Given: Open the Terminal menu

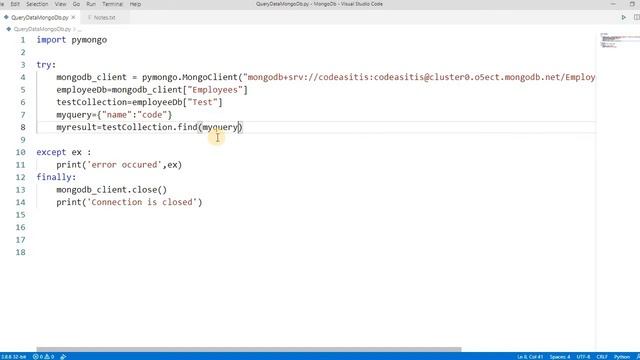Looking at the screenshot, I should tap(112, 4).
